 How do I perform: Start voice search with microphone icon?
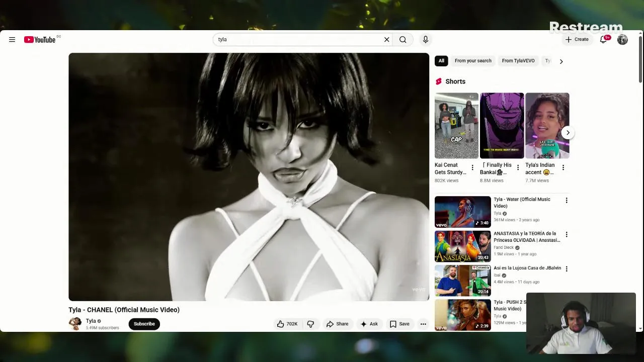(x=426, y=40)
